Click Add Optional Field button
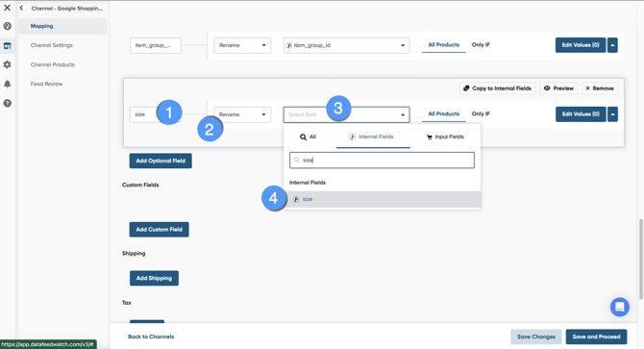This screenshot has width=644, height=349. [161, 161]
